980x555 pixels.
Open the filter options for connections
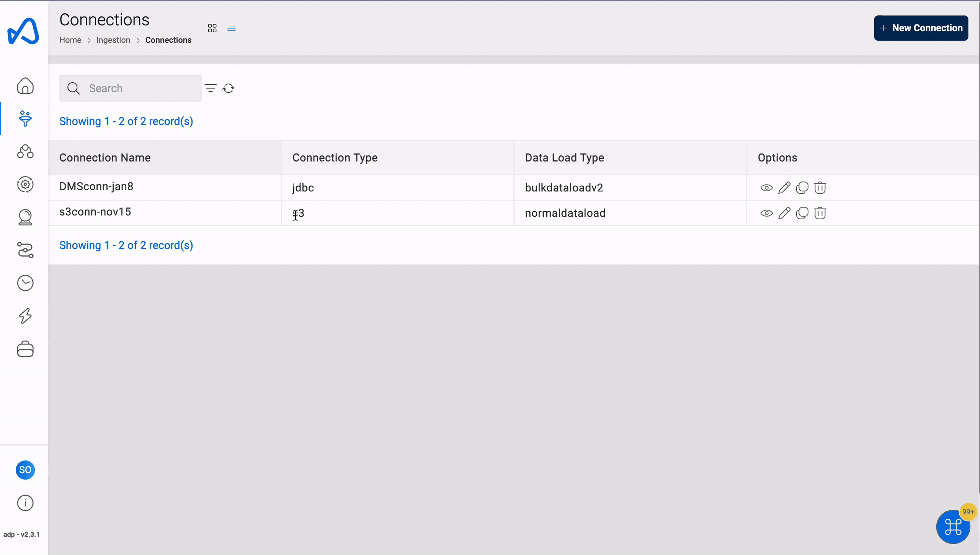pos(211,88)
